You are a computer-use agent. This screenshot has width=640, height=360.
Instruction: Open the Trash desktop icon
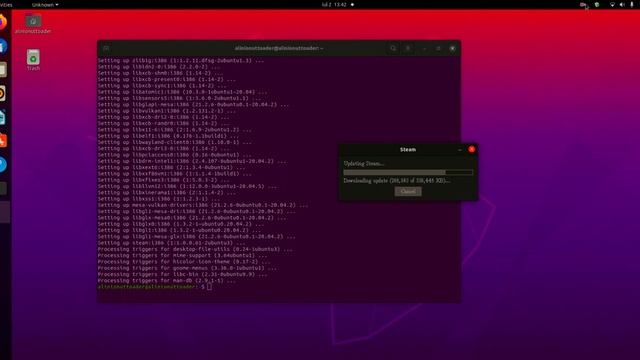pyautogui.click(x=33, y=60)
